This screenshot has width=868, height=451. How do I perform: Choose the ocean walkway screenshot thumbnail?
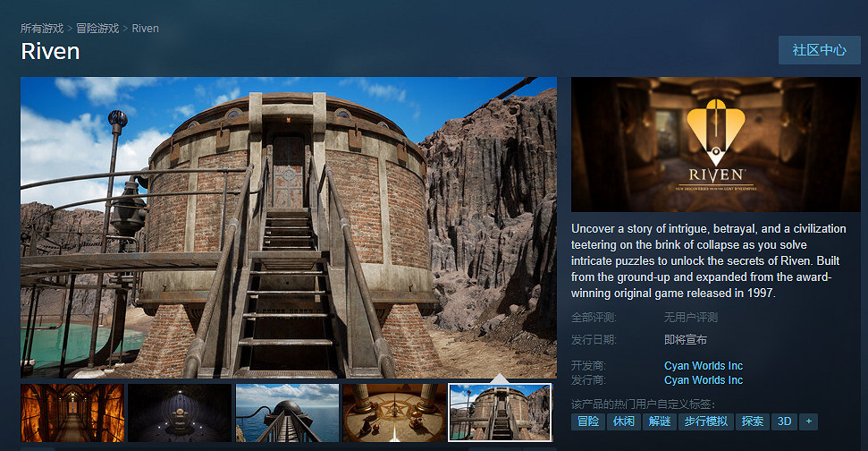tap(287, 413)
